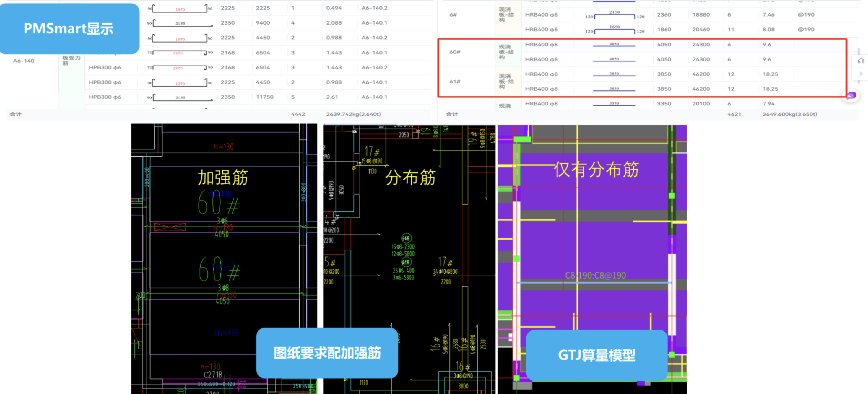Click the 1650 rebar shape diagram

(x=615, y=30)
